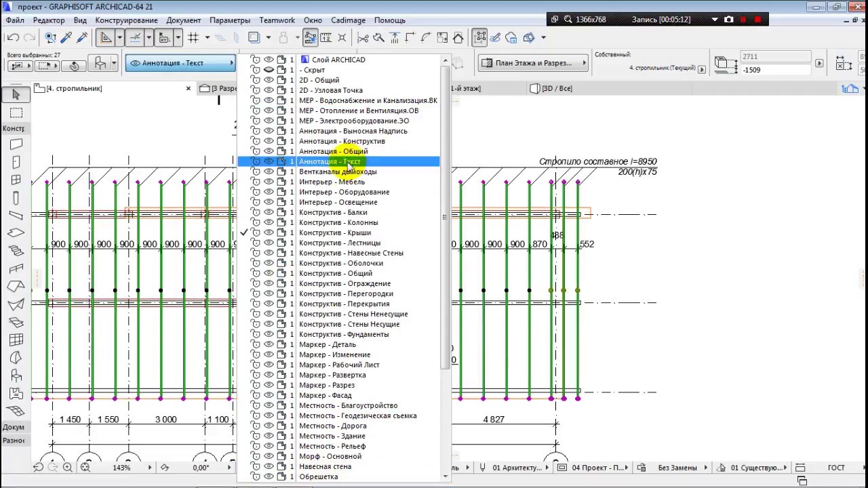Select the eyedropper pick-up parameters tool
This screenshot has width=868, height=488.
(66, 38)
